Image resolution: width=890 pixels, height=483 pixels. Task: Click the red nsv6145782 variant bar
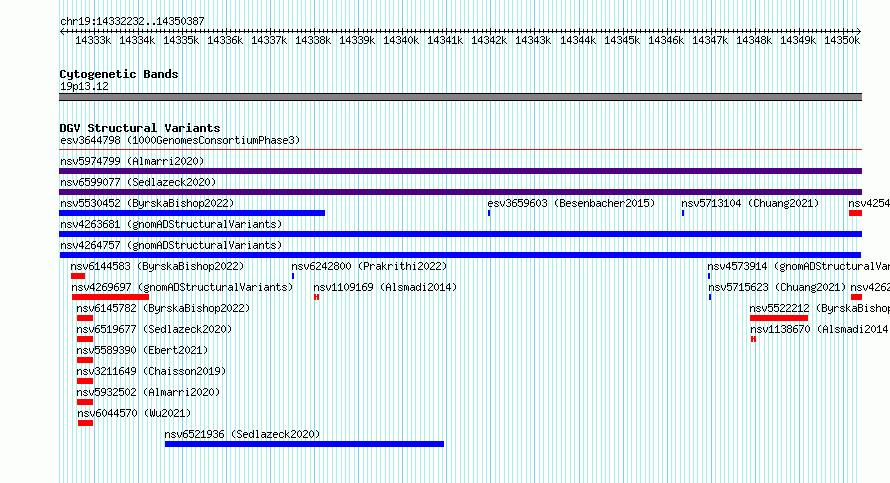coord(85,318)
